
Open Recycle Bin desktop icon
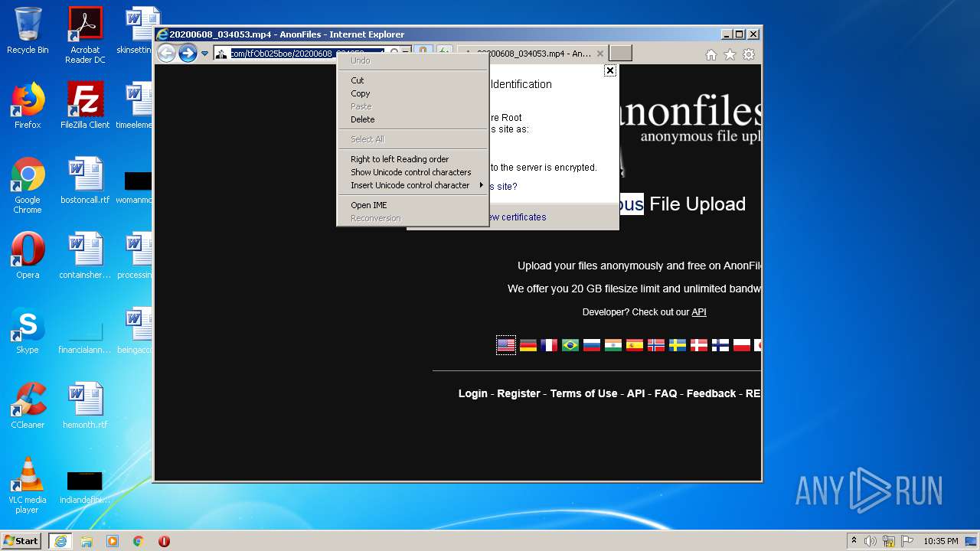tap(28, 31)
